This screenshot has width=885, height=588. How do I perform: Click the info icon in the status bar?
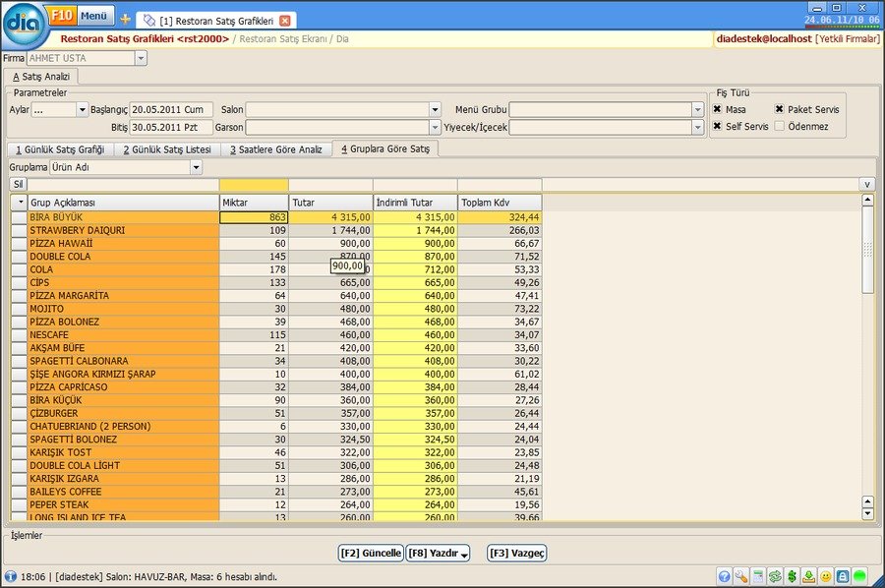coord(10,576)
